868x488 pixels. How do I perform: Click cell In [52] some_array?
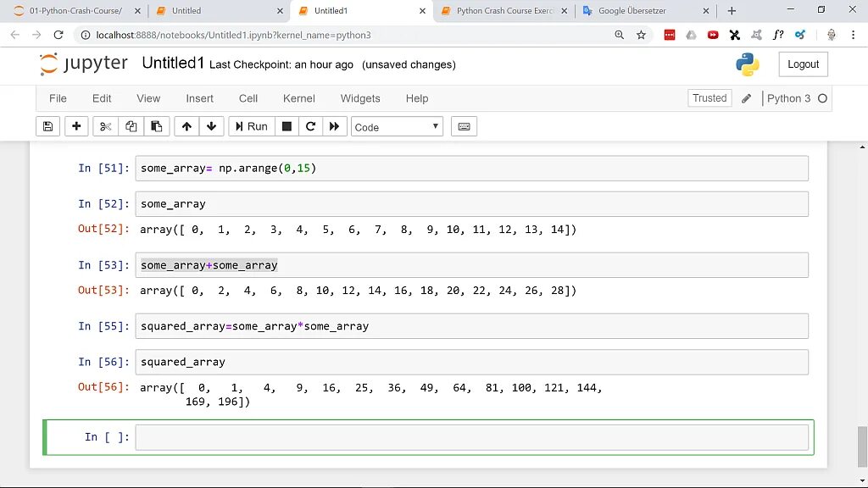471,204
